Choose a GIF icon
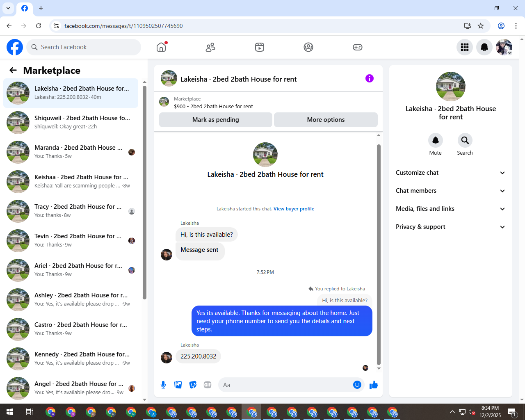Image resolution: width=525 pixels, height=420 pixels. point(208,385)
